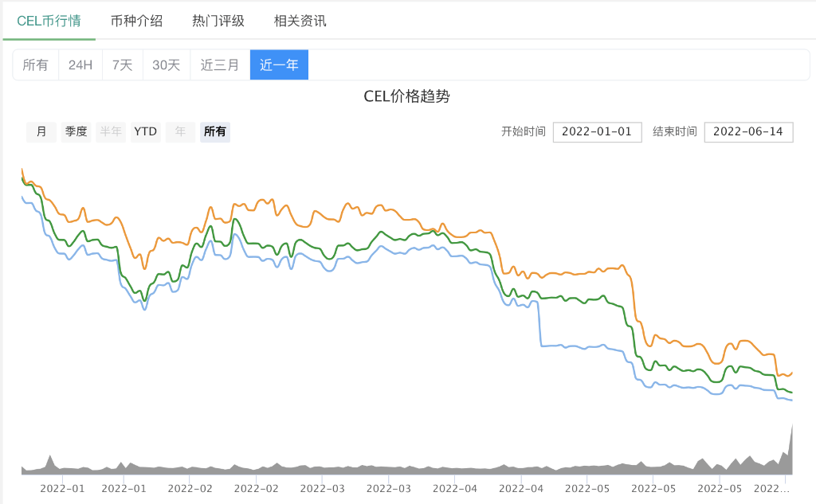Choose the YTD granularity option
This screenshot has height=504, width=816.
coord(145,131)
